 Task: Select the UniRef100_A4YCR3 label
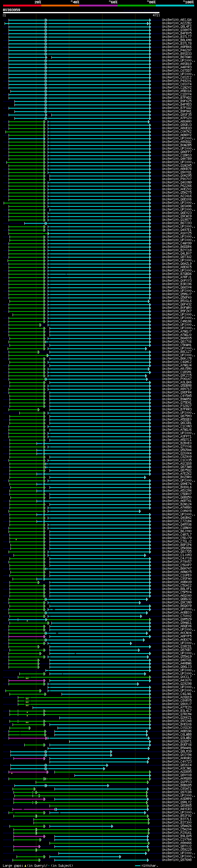177,809
